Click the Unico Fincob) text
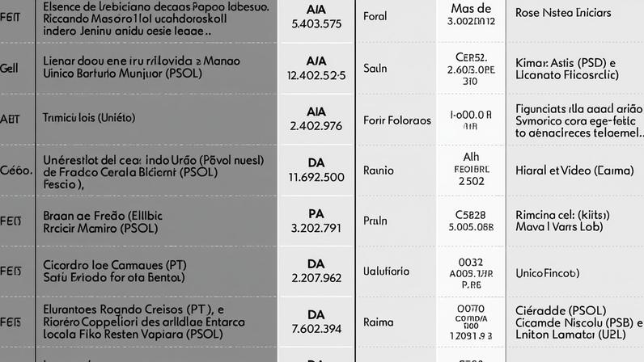644x362 pixels. pyautogui.click(x=548, y=273)
